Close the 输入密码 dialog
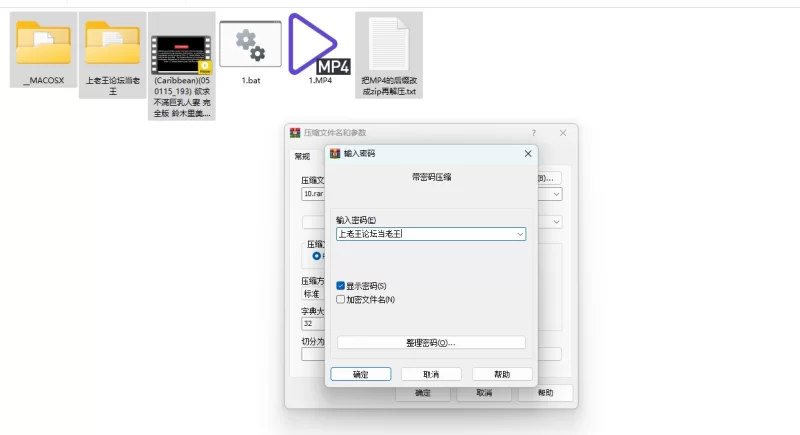The image size is (800, 435). tap(528, 153)
